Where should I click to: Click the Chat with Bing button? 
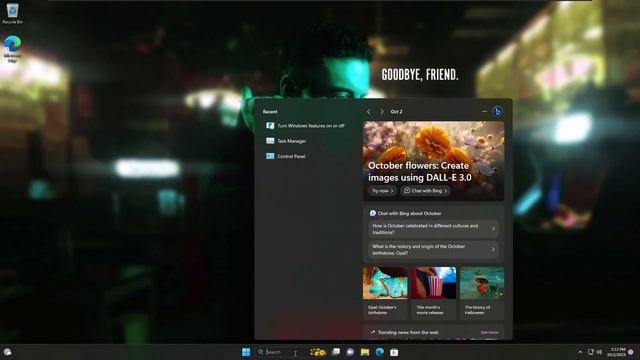click(425, 191)
